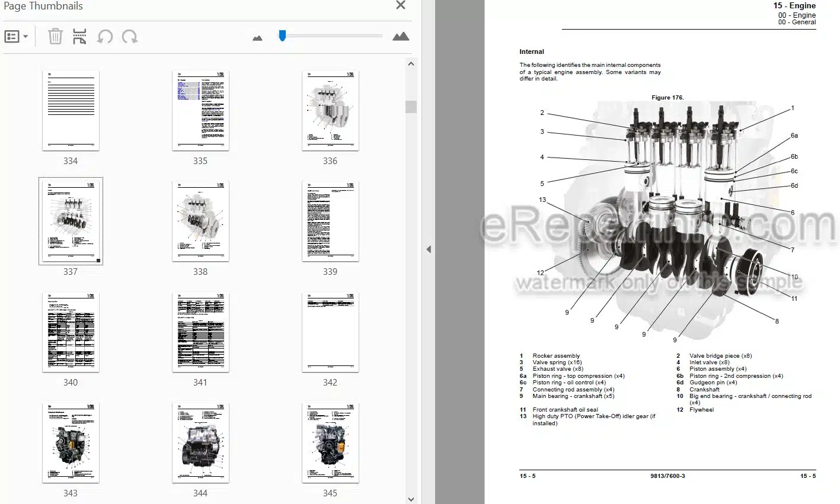The image size is (840, 504).
Task: Click the page break print icon
Action: point(79,36)
